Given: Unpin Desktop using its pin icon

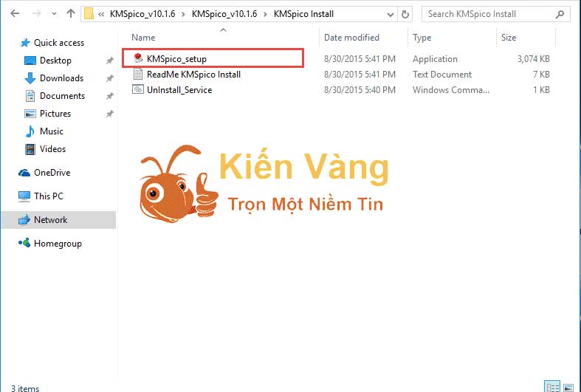Looking at the screenshot, I should [110, 61].
